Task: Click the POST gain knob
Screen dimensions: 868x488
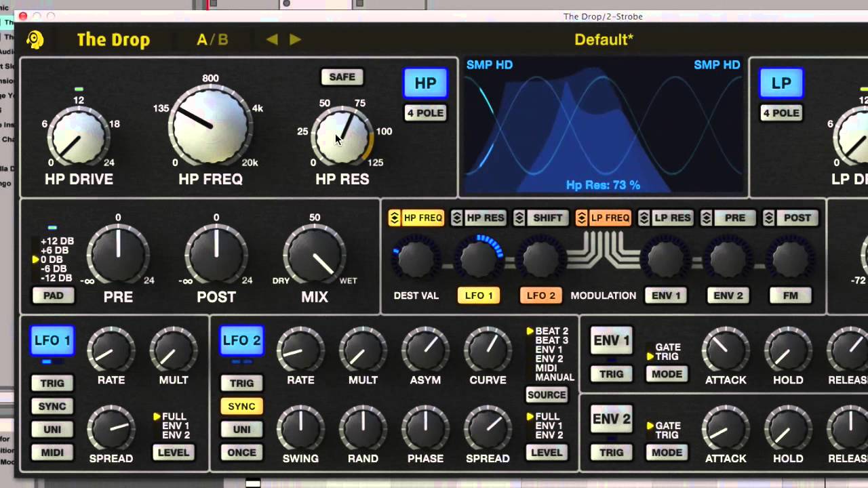Action: (x=216, y=255)
